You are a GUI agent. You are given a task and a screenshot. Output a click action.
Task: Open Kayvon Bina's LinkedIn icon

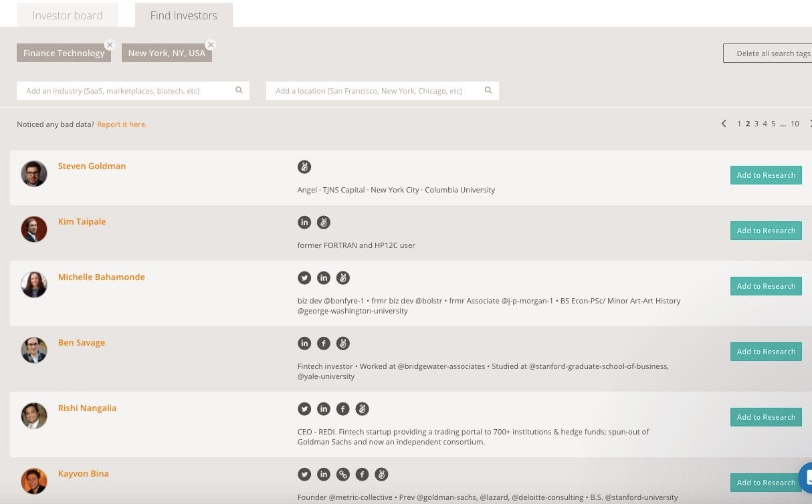(x=324, y=475)
